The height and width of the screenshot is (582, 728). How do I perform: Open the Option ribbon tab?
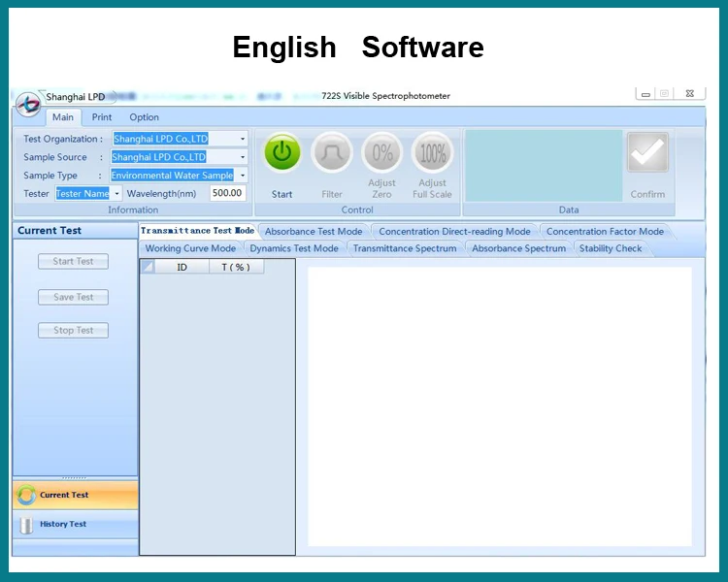click(x=144, y=117)
